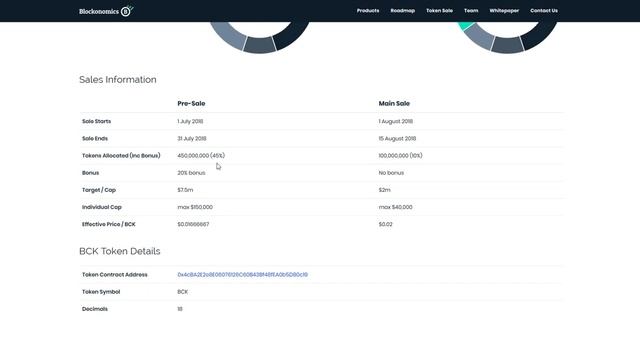Click the Sale Ends row label

pyautogui.click(x=95, y=138)
